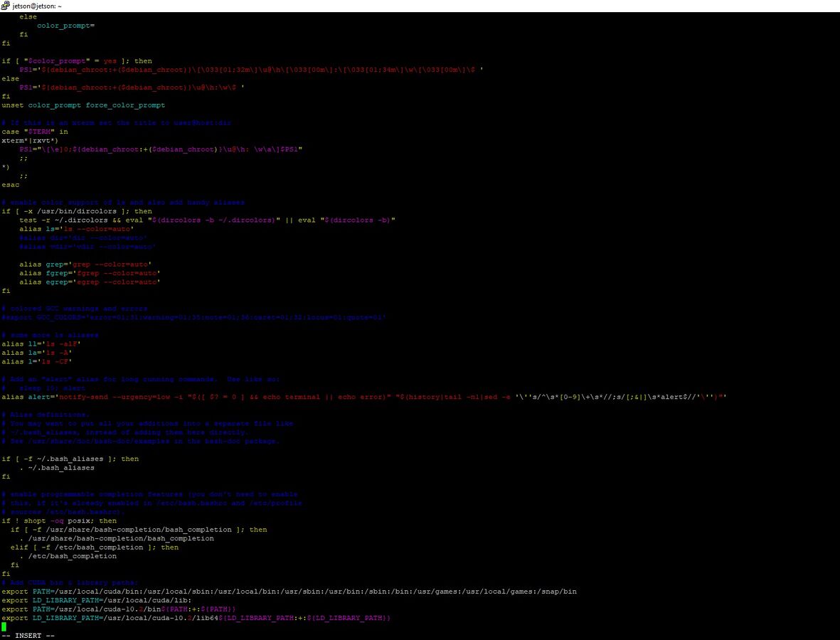Image resolution: width=840 pixels, height=640 pixels.
Task: Click the '. ~/.bash_aliases' source line
Action: tap(57, 468)
